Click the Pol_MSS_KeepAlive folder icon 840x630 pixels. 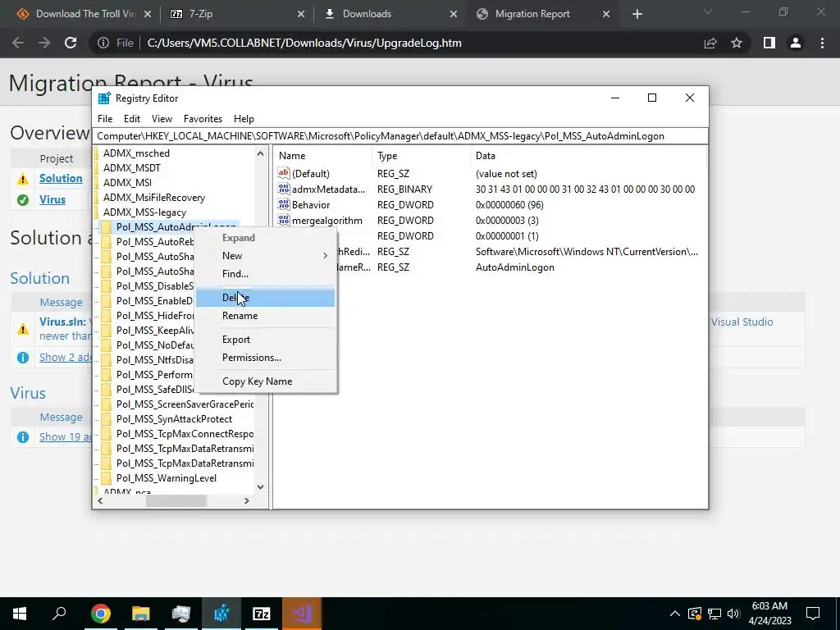pyautogui.click(x=107, y=331)
